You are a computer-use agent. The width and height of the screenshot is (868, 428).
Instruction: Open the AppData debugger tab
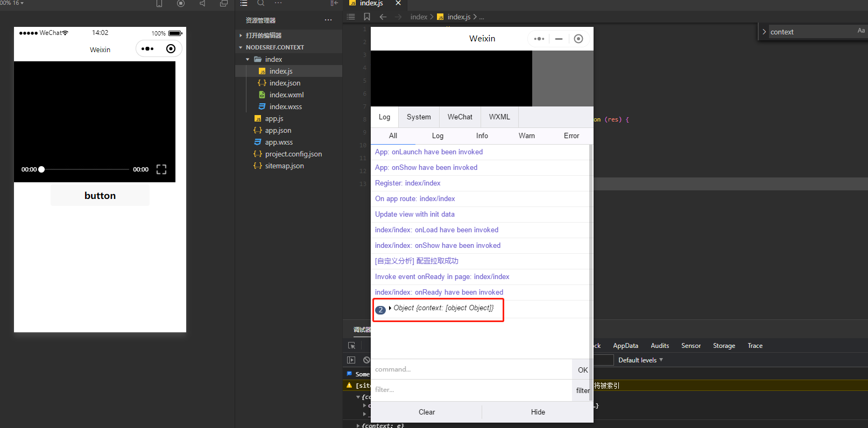tap(625, 346)
